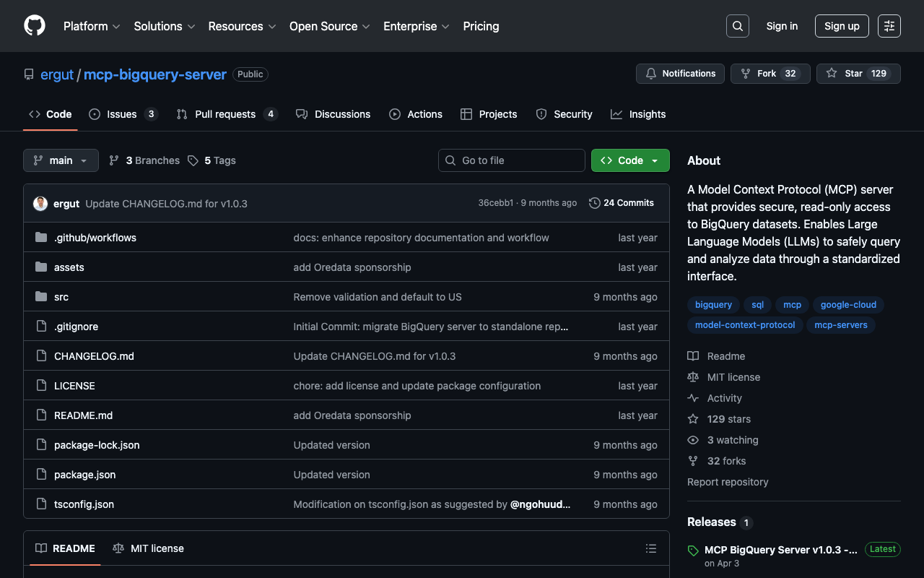Open the bigquery topic tag
Viewport: 924px width, 578px height.
tap(713, 305)
